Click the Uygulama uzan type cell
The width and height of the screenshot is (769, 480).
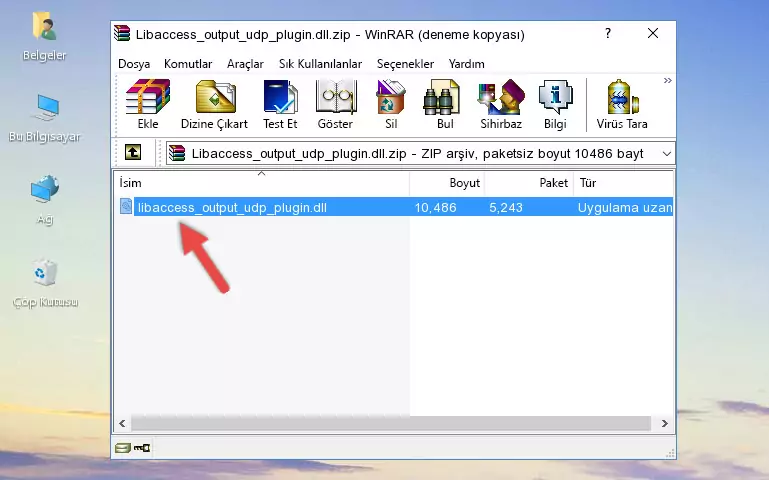(x=624, y=208)
